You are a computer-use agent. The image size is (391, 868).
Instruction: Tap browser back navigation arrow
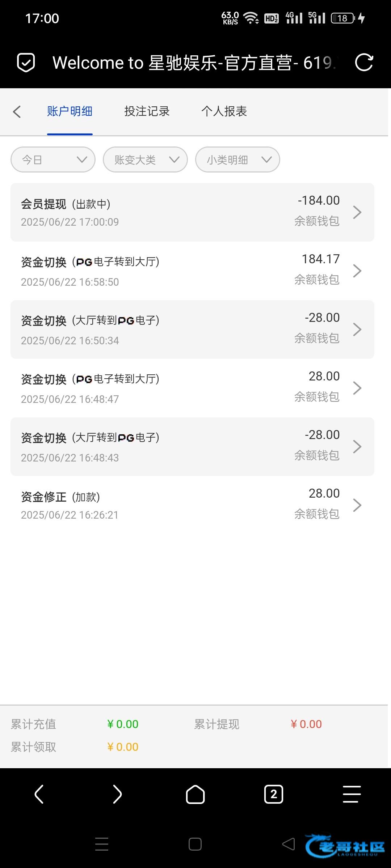(39, 794)
